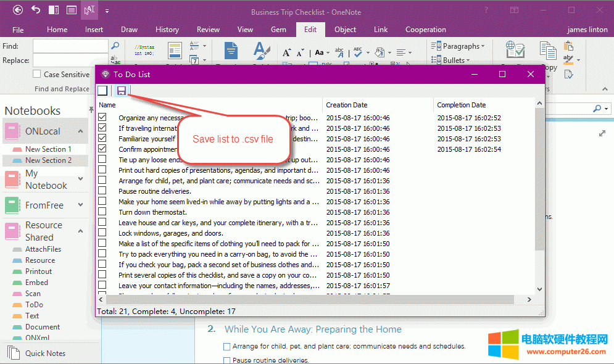The image size is (614, 364).
Task: Click the Find search magnifier icon
Action: pyautogui.click(x=115, y=46)
